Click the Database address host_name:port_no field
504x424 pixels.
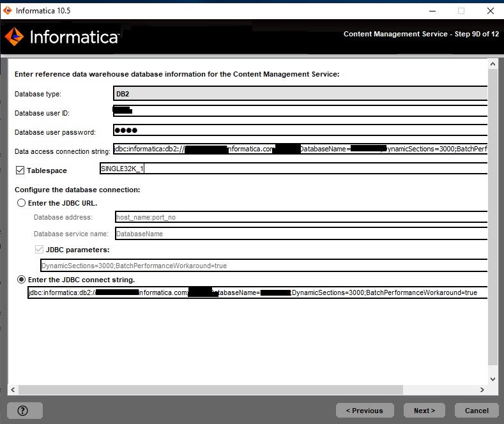pos(301,217)
